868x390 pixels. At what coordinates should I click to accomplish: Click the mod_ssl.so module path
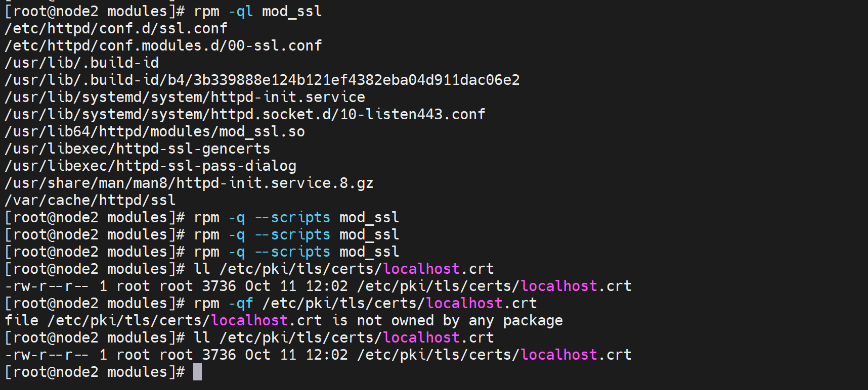(x=154, y=131)
